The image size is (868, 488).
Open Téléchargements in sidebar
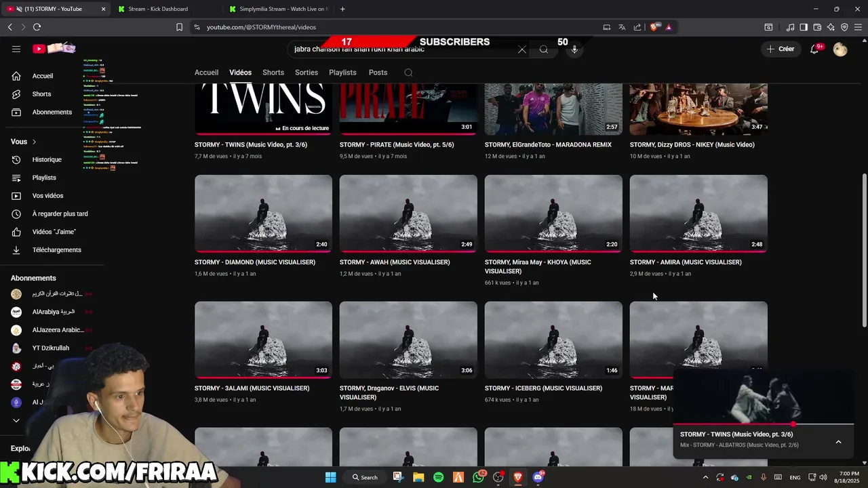point(56,250)
